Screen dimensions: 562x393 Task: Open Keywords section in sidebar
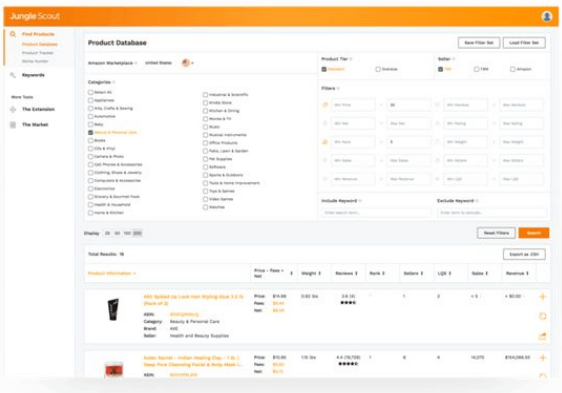pyautogui.click(x=33, y=75)
